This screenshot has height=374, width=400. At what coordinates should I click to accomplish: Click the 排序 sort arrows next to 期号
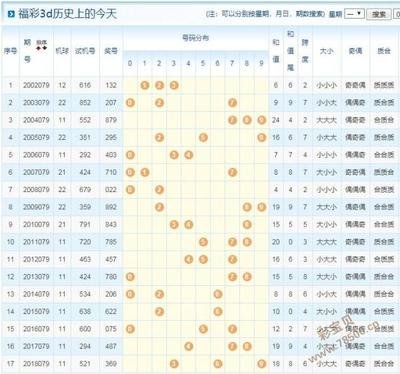click(42, 45)
